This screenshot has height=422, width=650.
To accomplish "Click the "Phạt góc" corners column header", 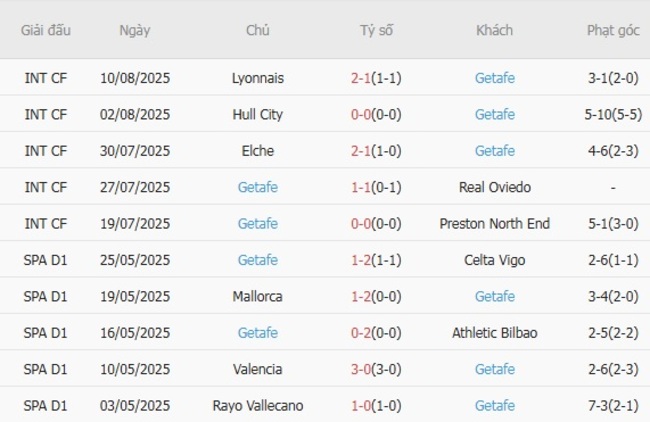I will coord(612,30).
